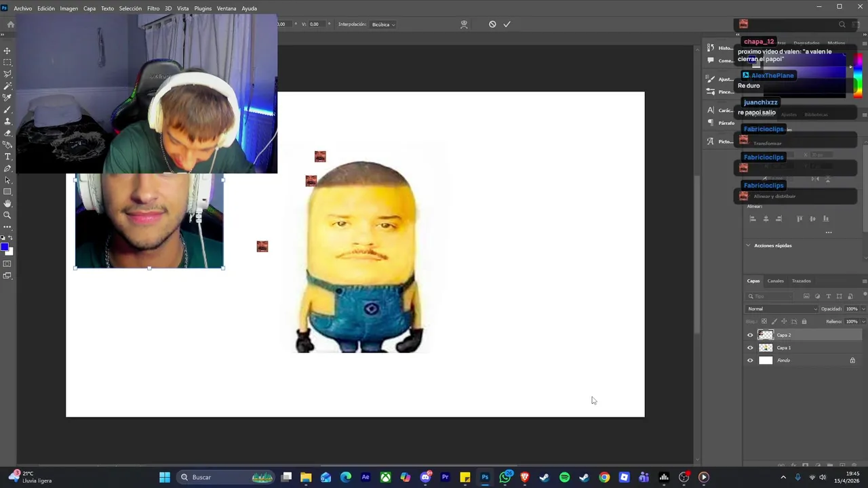Screen dimensions: 868x488
Task: Open the Normal blend mode dropdown
Action: pyautogui.click(x=782, y=309)
